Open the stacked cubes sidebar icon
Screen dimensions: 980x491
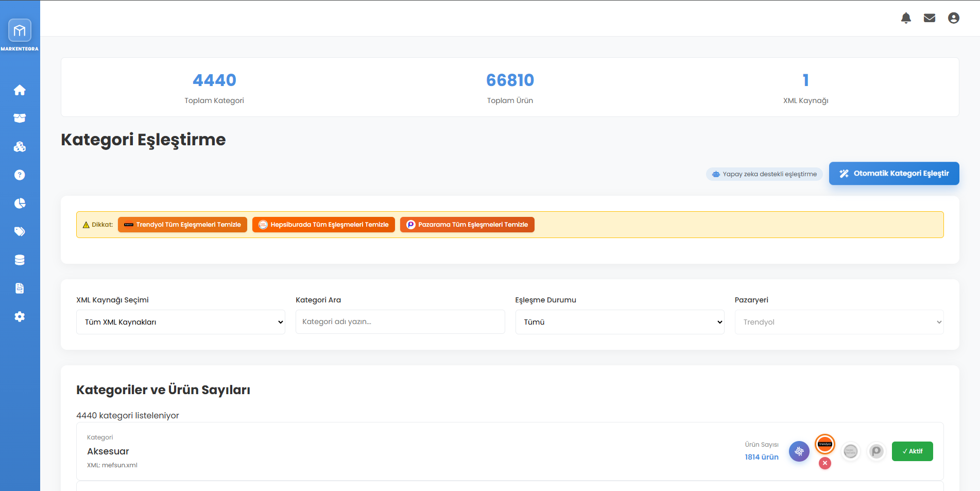20,147
